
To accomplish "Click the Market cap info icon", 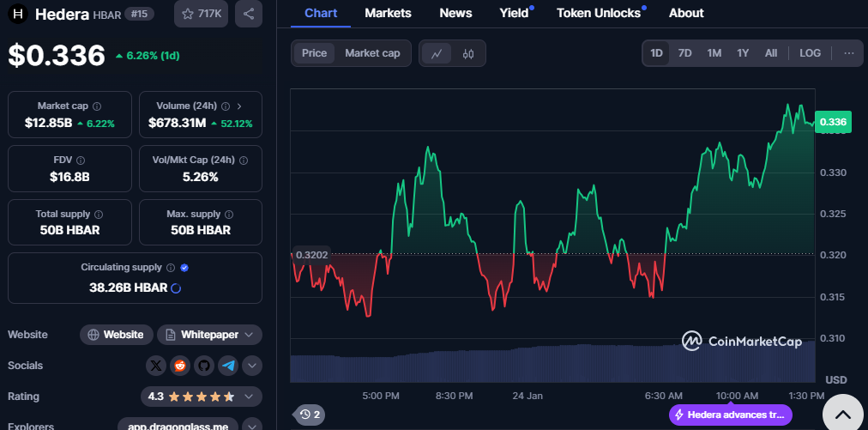I will (x=97, y=106).
